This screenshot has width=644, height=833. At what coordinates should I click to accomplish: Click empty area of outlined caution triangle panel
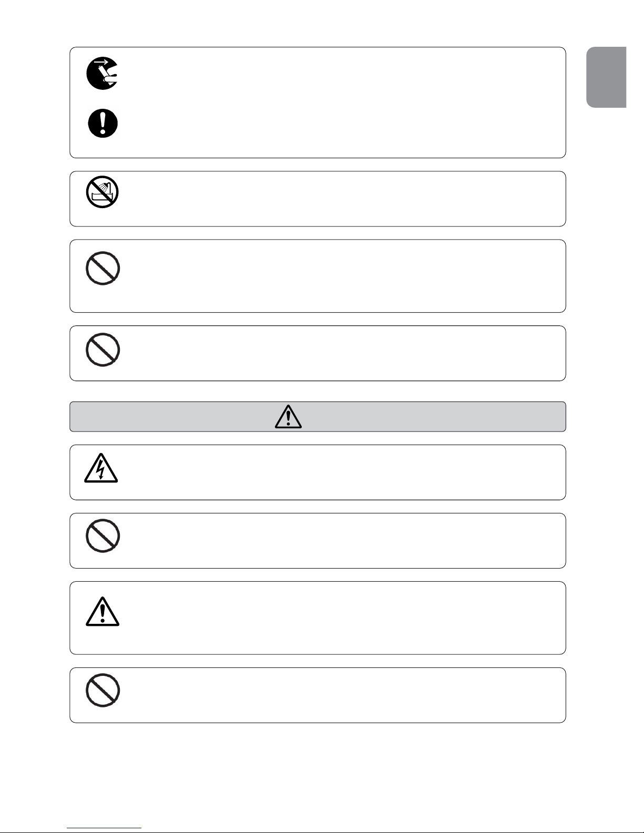342,618
